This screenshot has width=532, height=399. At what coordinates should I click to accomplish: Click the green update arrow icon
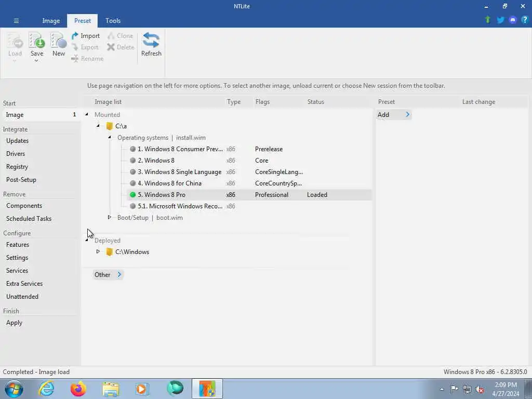click(x=488, y=20)
